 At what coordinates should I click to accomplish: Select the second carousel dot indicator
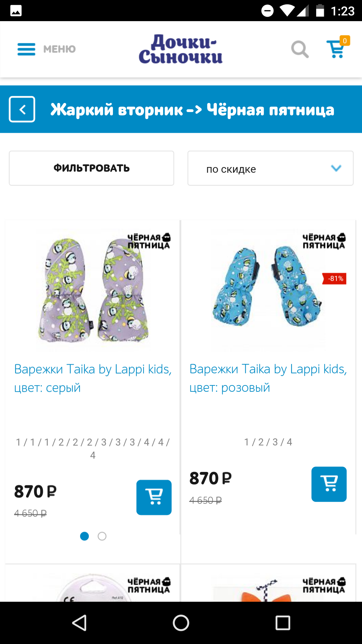(102, 536)
